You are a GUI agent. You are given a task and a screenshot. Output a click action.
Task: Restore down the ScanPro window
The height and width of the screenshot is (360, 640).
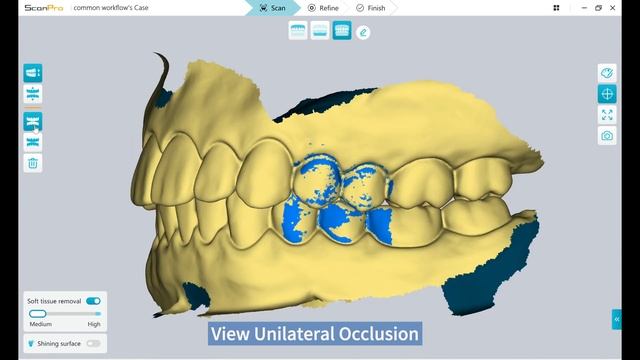(x=598, y=8)
